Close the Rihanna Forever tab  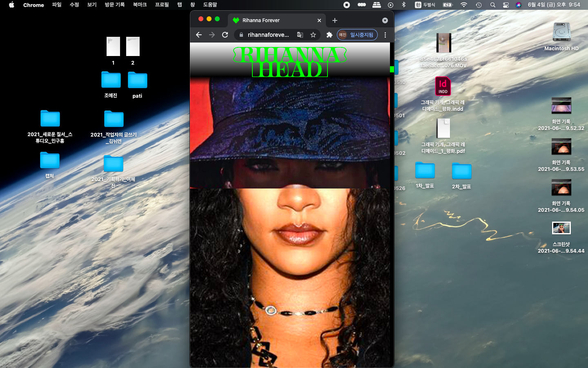(x=319, y=20)
